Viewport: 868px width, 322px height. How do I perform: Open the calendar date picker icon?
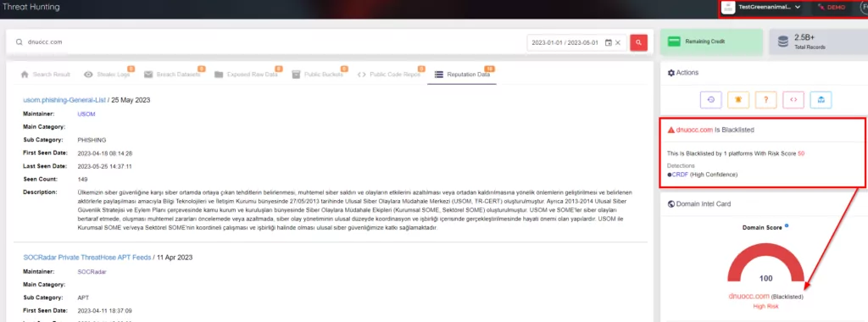click(609, 42)
